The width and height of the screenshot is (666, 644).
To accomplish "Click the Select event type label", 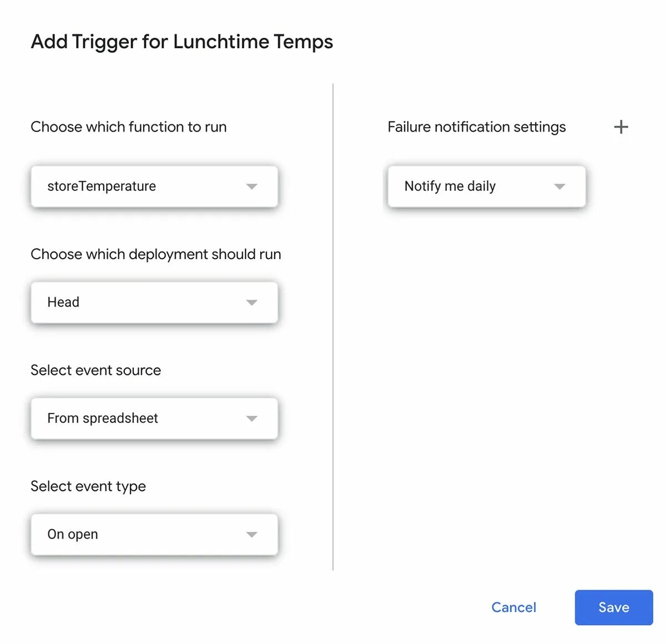I will pos(88,486).
